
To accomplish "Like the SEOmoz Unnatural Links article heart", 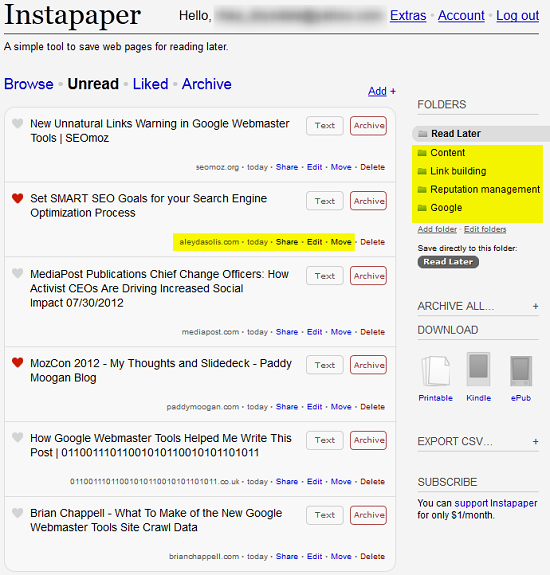I will (17, 124).
